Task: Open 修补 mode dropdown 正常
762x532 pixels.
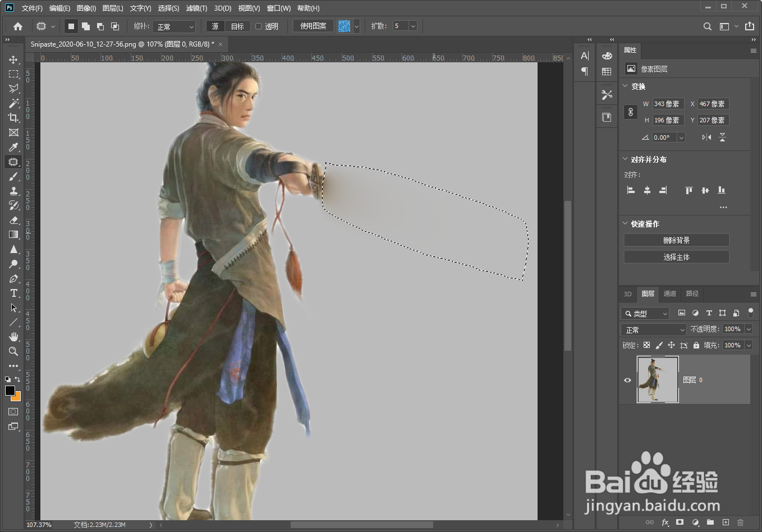Action: pyautogui.click(x=174, y=26)
